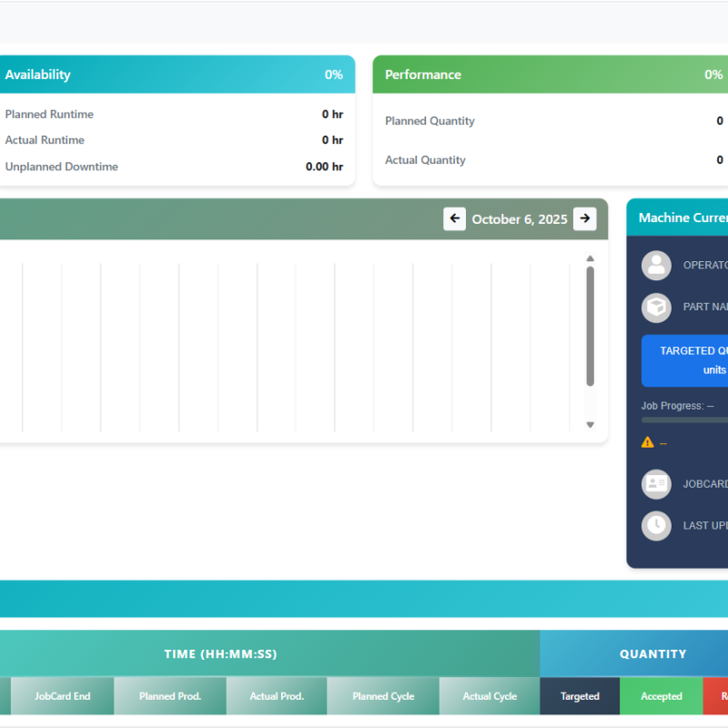Click the Targeted quantity column header

coord(580,696)
